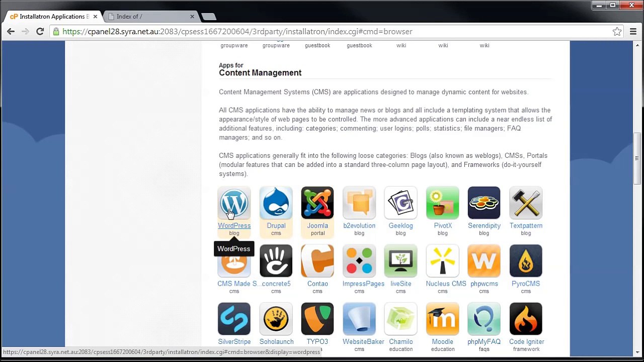Click the scrollbar down arrow

pyautogui.click(x=637, y=352)
